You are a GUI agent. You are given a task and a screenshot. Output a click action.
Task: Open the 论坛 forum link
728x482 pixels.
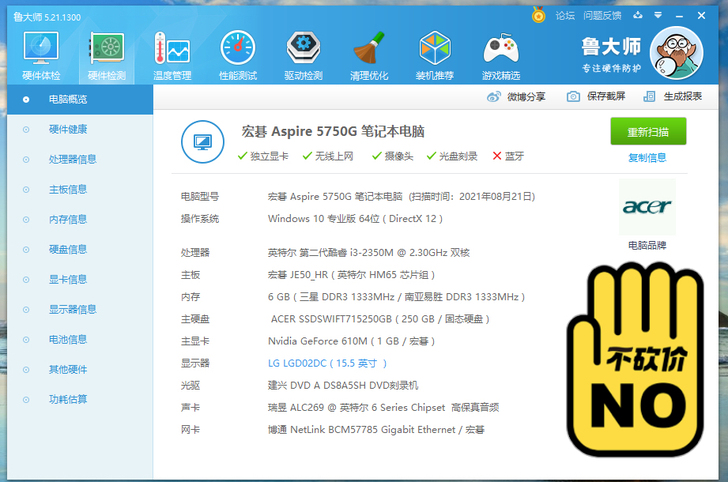pyautogui.click(x=565, y=16)
